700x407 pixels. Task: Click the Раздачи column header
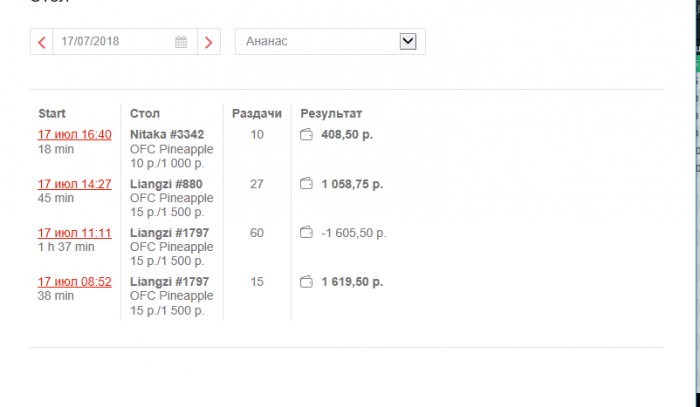click(x=257, y=114)
